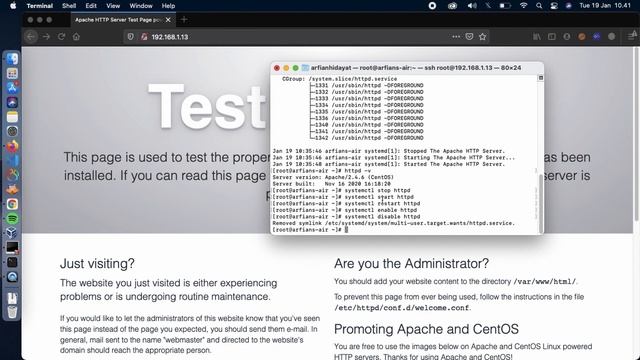
Task: Open Launchpad from the Dock
Action: pyautogui.click(x=12, y=73)
